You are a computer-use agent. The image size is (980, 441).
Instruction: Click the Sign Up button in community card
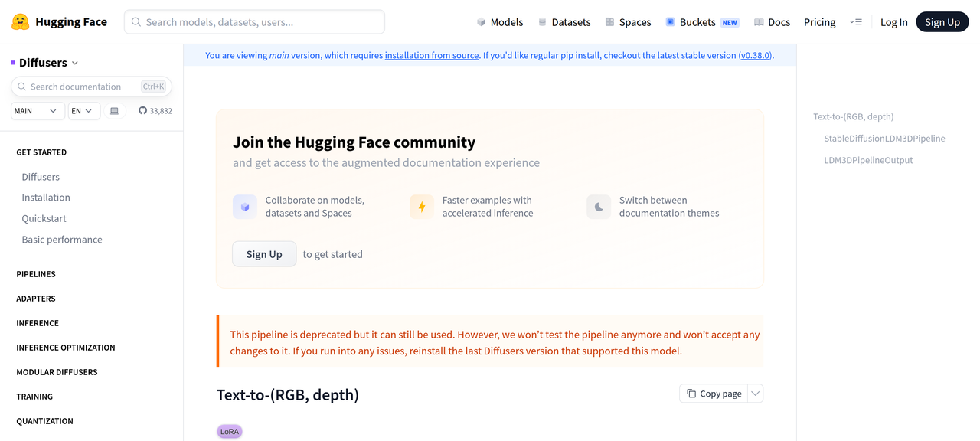coord(264,254)
